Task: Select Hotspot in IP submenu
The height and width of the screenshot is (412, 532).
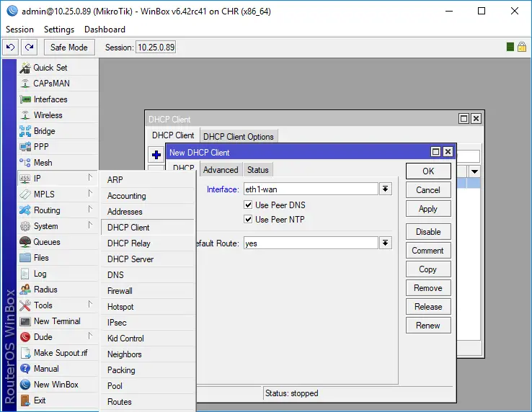Action: pyautogui.click(x=148, y=307)
